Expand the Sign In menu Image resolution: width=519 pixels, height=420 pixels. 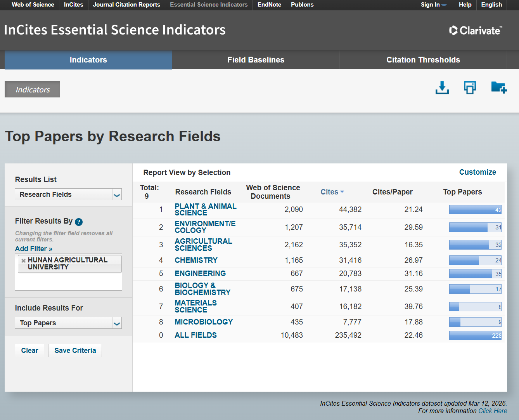tap(434, 5)
